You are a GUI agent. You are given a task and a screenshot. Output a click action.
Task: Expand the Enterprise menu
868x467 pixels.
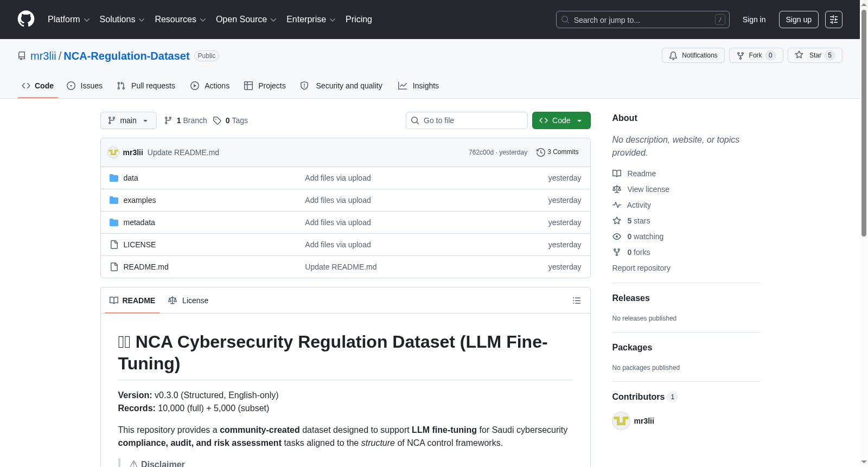tap(311, 20)
